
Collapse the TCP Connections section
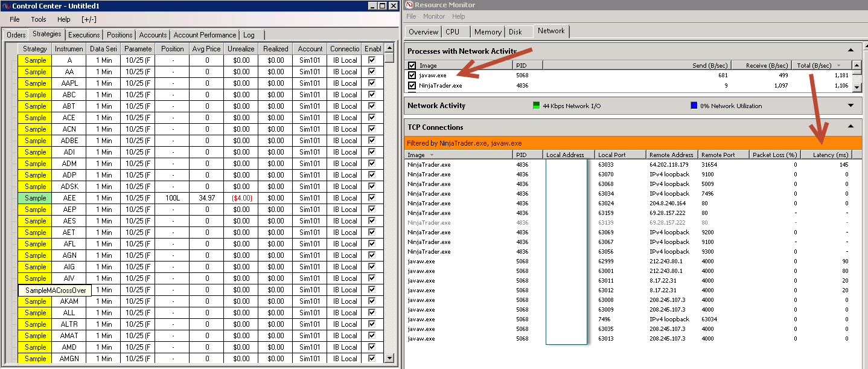[x=851, y=127]
